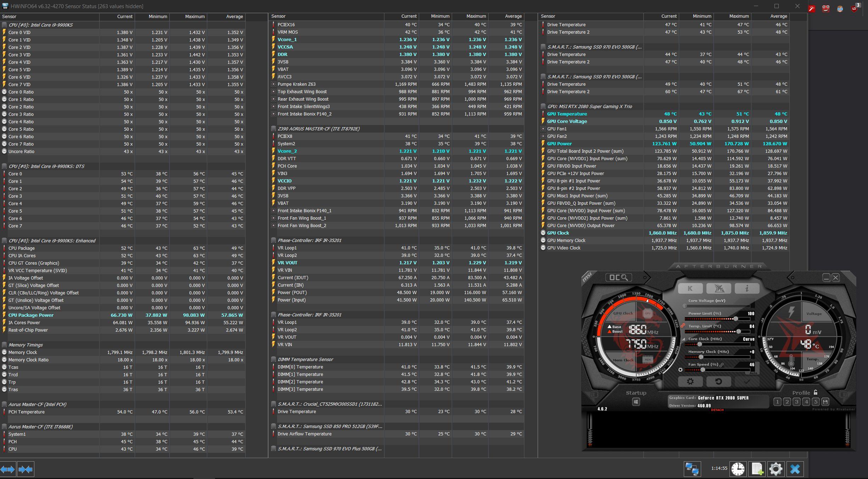Image resolution: width=868 pixels, height=479 pixels.
Task: Click red face tray icon
Action: [826, 9]
